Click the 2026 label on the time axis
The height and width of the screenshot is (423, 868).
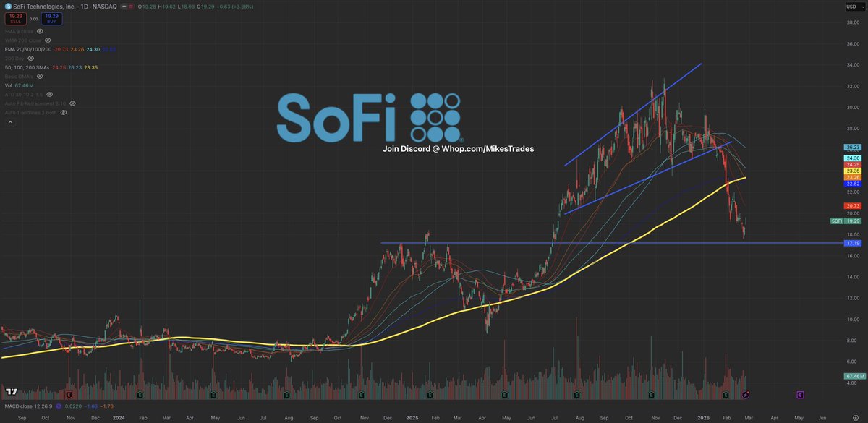703,418
